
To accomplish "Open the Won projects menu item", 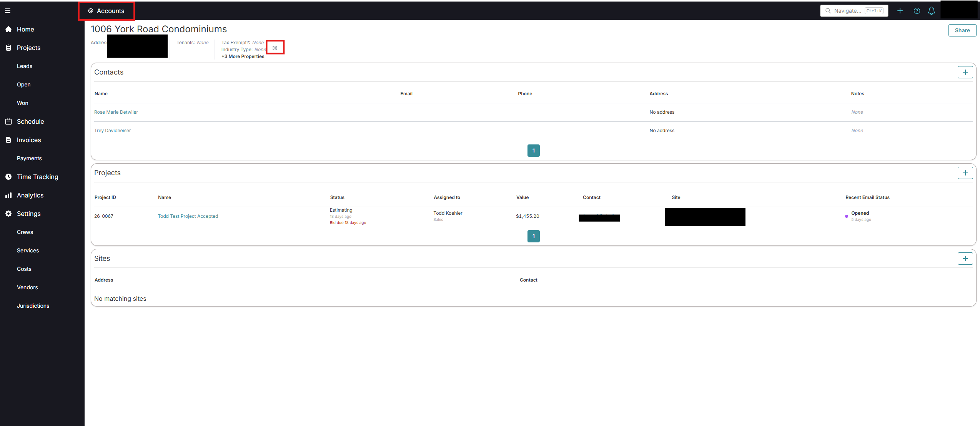I will point(23,103).
